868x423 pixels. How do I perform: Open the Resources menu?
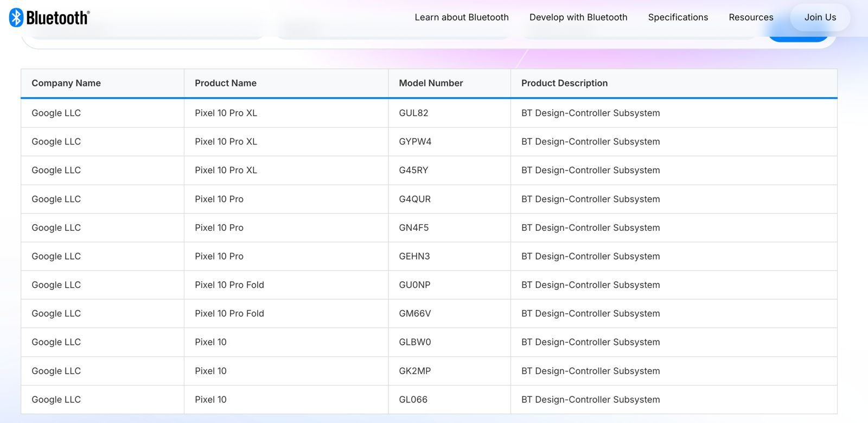tap(751, 17)
